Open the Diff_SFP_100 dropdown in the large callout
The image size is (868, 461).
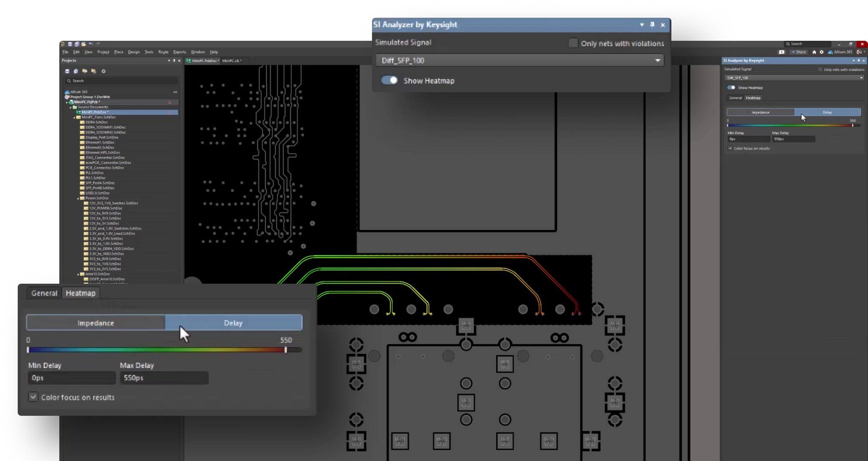click(x=658, y=60)
